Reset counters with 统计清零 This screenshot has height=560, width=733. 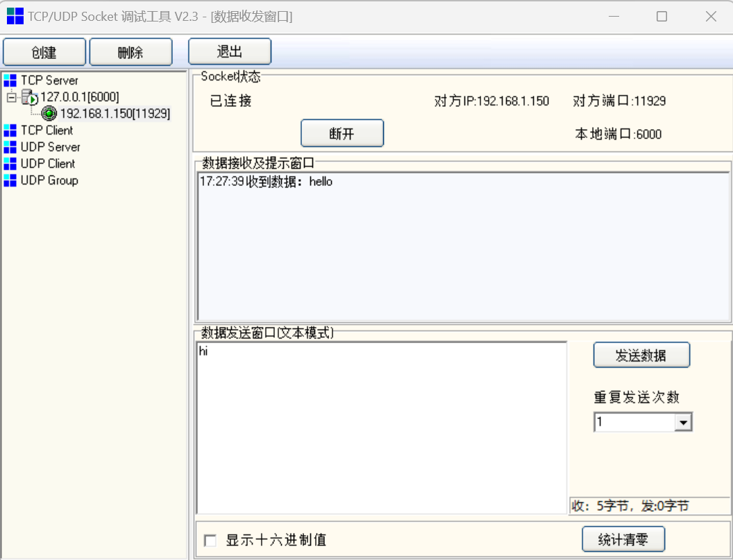(x=623, y=539)
